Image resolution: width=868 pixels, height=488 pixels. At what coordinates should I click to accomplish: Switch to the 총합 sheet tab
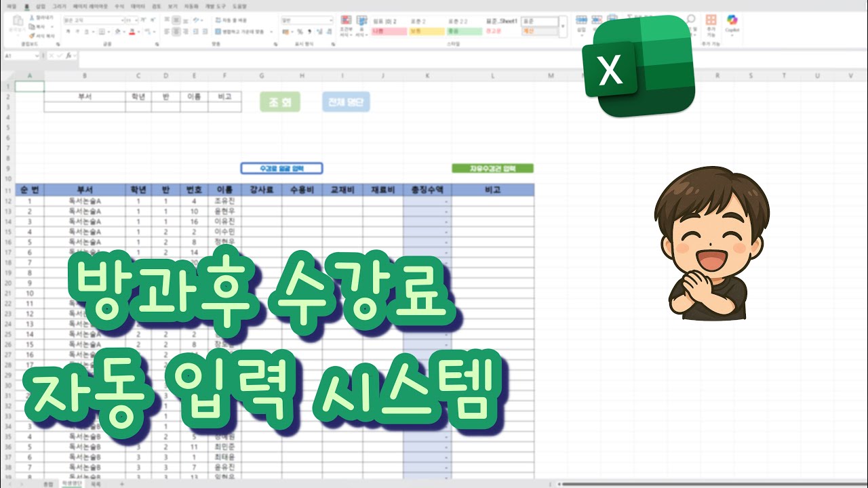click(x=47, y=484)
